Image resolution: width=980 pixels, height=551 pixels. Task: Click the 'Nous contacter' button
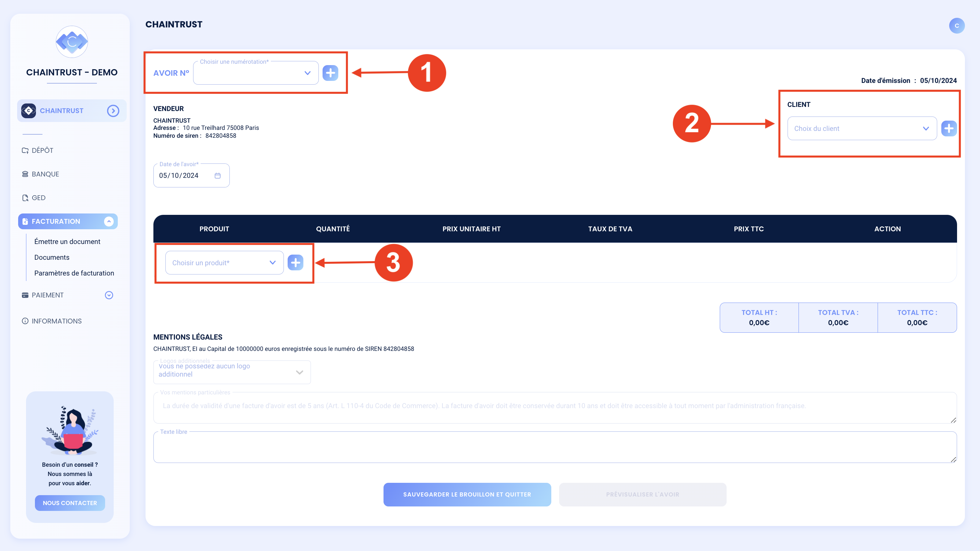click(70, 503)
